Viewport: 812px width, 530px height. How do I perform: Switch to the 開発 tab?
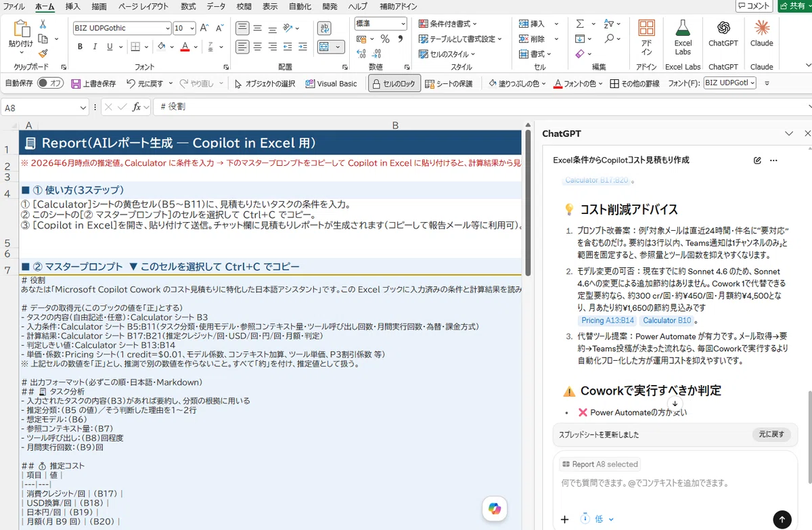(330, 6)
